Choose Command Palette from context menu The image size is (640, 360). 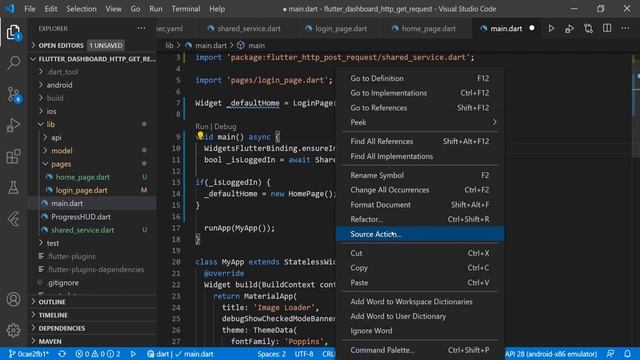coord(420,350)
